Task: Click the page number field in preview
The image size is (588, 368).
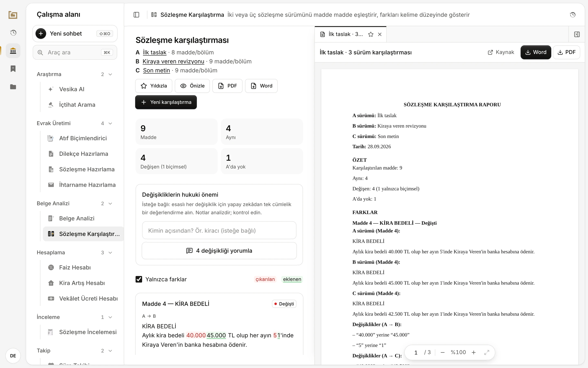Action: pyautogui.click(x=416, y=352)
